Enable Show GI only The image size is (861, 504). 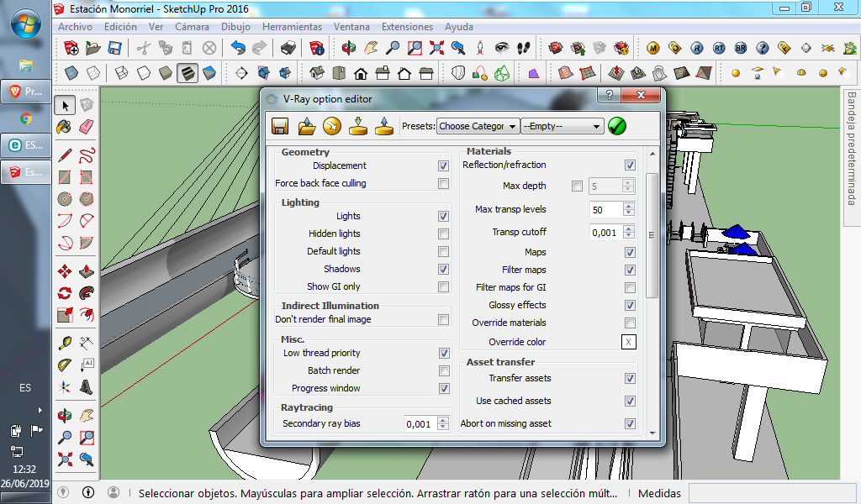click(x=443, y=286)
